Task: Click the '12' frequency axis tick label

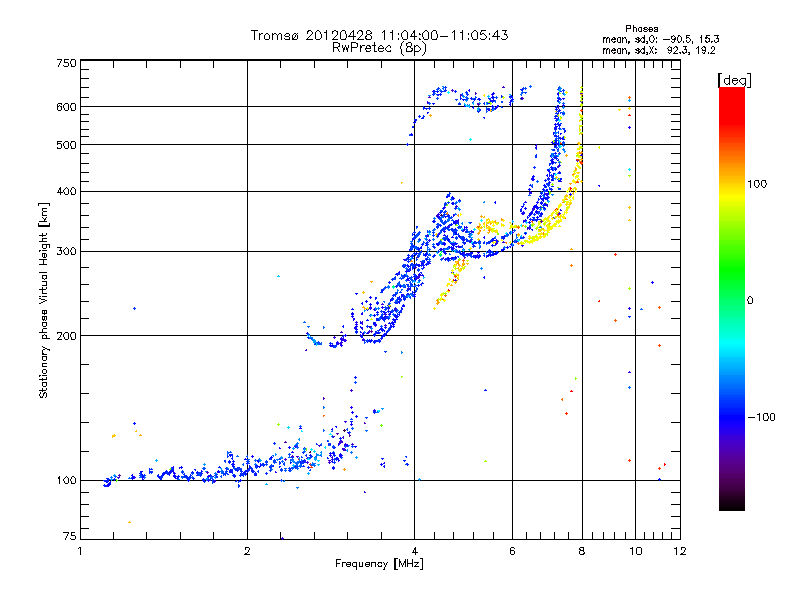Action: tap(680, 551)
